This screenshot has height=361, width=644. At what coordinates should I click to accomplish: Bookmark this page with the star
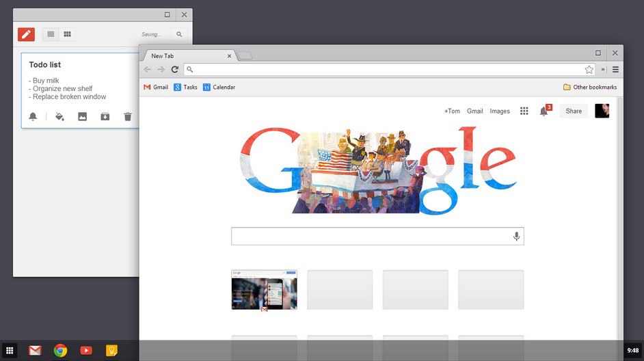pos(589,70)
